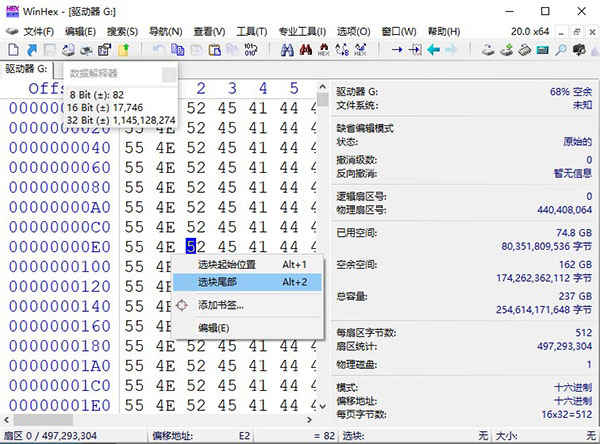Choose 选块起始位置 in the context menu
Screen dimensions: 600x444
(x=247, y=264)
